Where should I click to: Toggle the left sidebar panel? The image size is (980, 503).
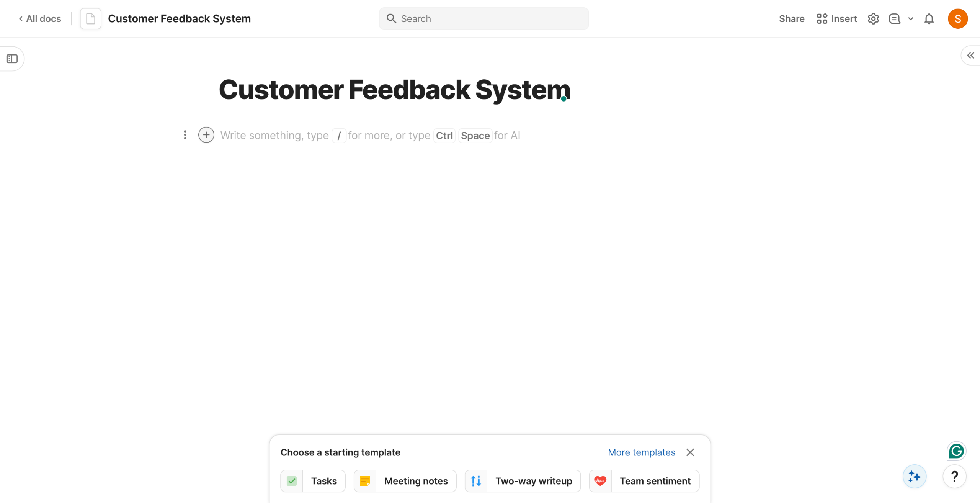click(12, 59)
